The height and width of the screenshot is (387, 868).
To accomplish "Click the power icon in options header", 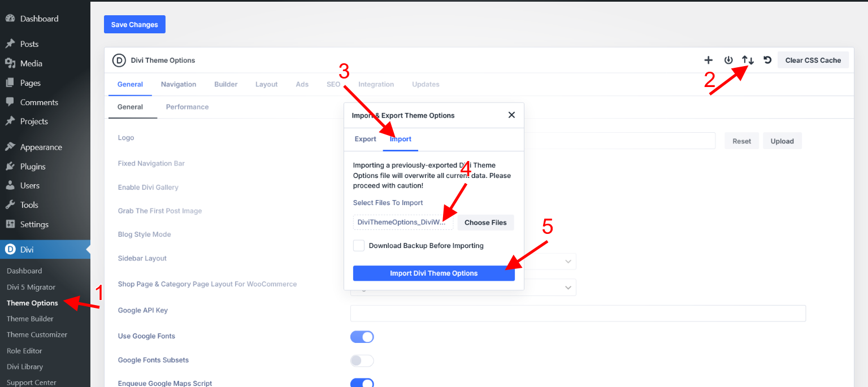I will 728,60.
